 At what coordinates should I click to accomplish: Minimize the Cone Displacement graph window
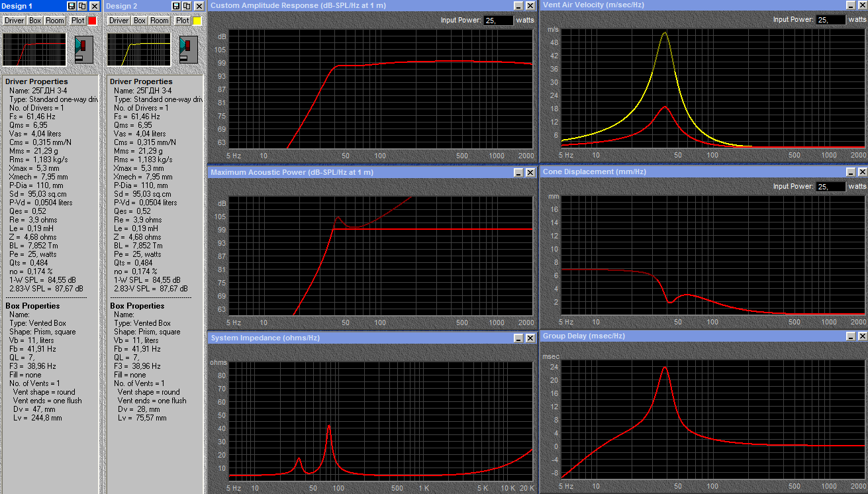[851, 172]
